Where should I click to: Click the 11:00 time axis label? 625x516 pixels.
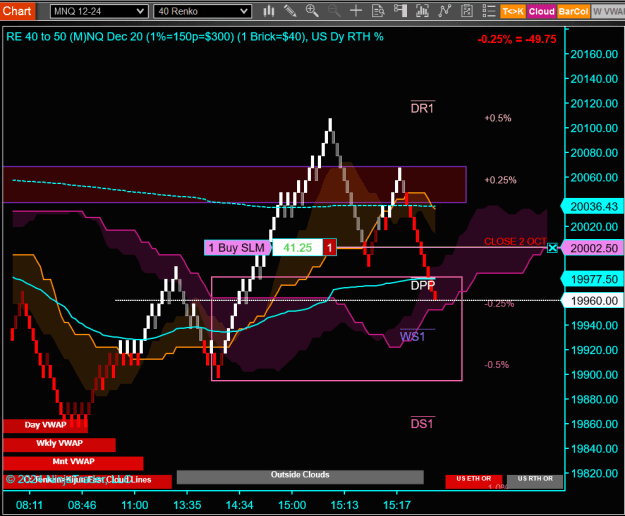135,505
